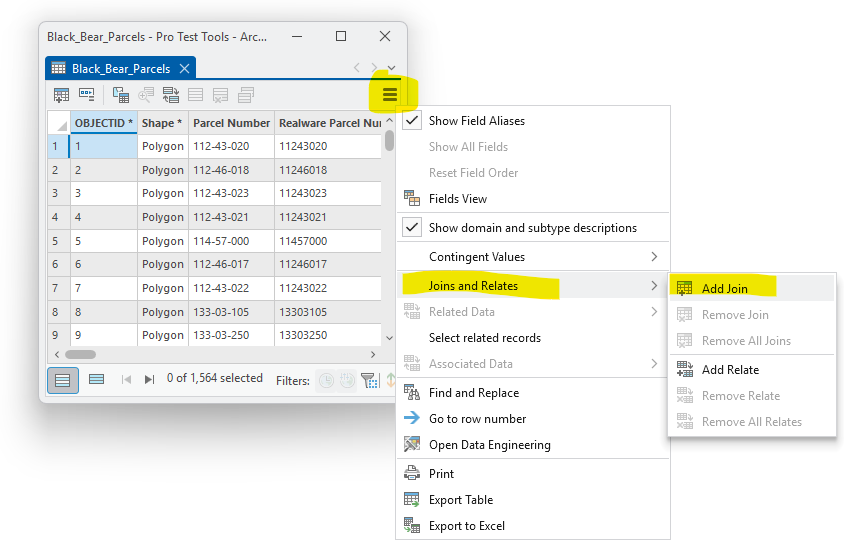Choose Select related records menu item

[485, 338]
